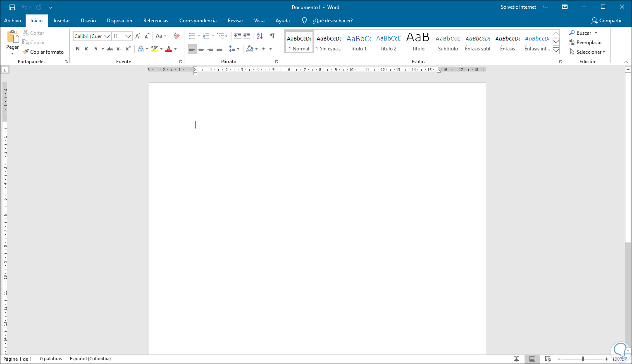Expand the Styles gallery more arrow
The image size is (632, 364).
click(x=556, y=50)
